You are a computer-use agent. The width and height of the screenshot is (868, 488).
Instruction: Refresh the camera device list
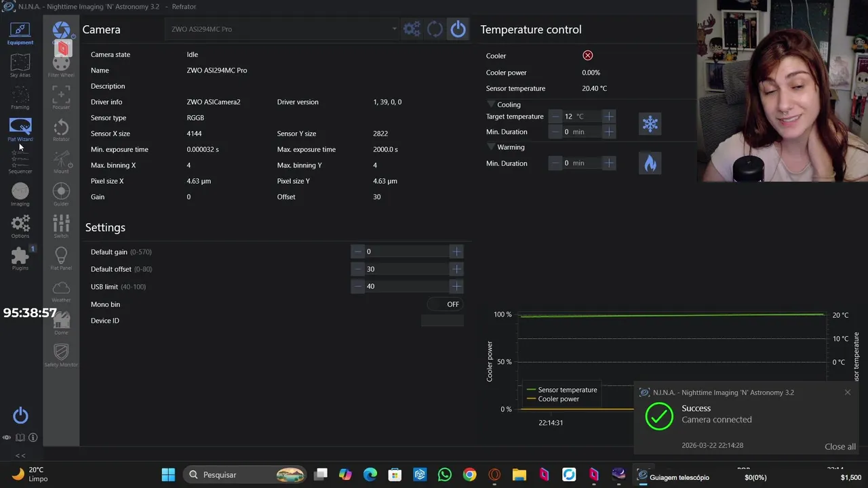(435, 29)
